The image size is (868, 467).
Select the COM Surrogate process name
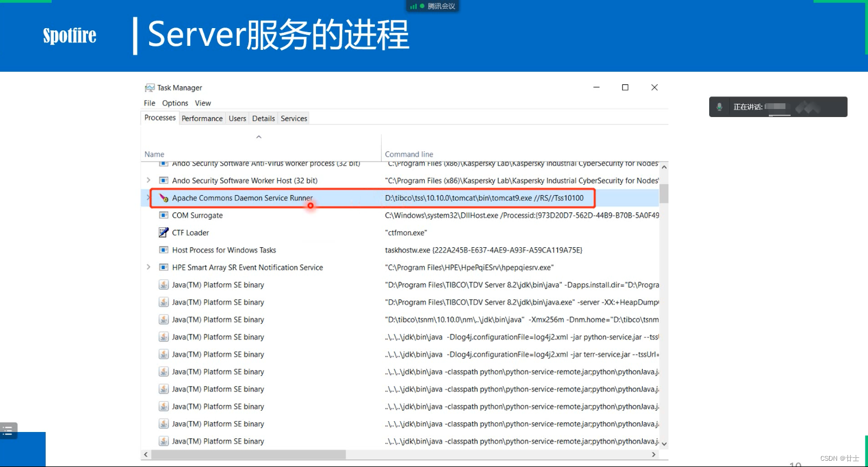(x=197, y=215)
